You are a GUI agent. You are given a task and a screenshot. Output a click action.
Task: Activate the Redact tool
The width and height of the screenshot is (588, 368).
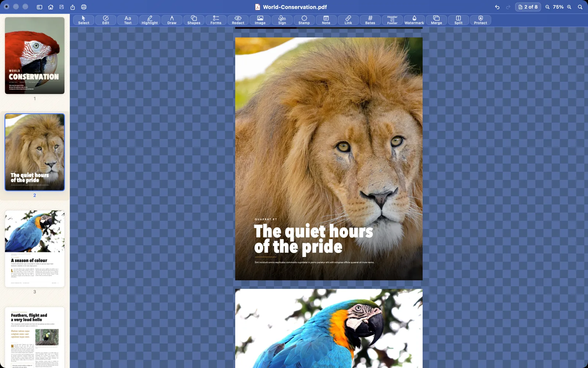click(x=238, y=20)
